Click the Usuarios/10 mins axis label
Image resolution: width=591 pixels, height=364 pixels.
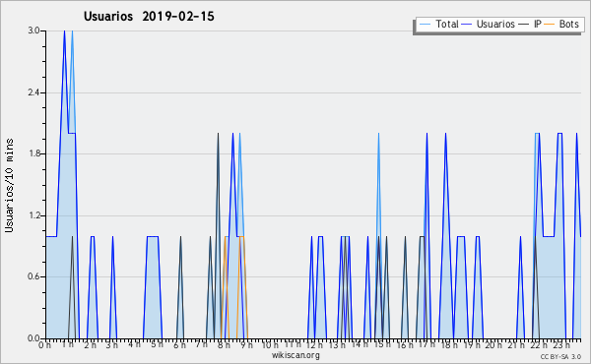(9, 185)
